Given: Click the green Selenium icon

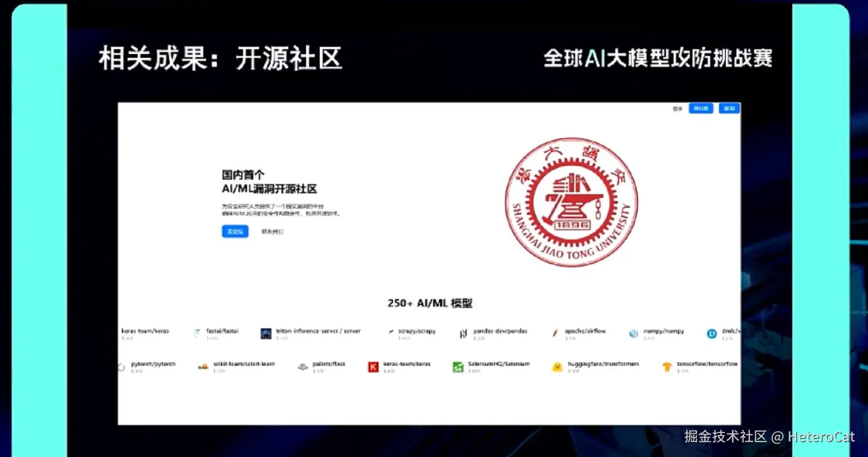Looking at the screenshot, I should (458, 367).
